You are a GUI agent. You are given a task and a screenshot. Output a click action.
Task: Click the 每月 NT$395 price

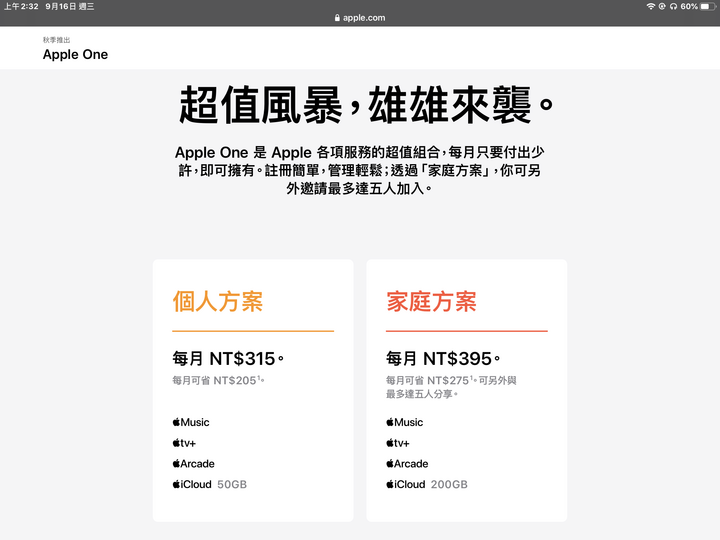[x=443, y=359]
